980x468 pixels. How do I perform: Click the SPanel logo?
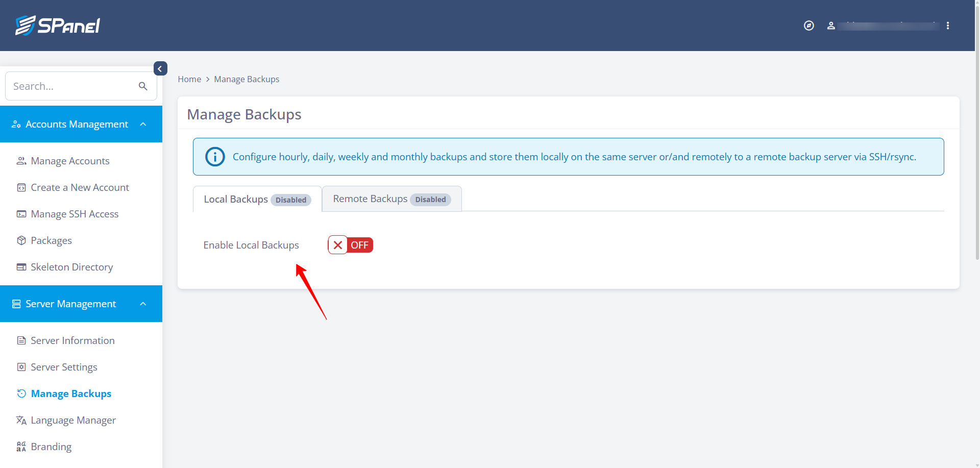click(x=58, y=26)
